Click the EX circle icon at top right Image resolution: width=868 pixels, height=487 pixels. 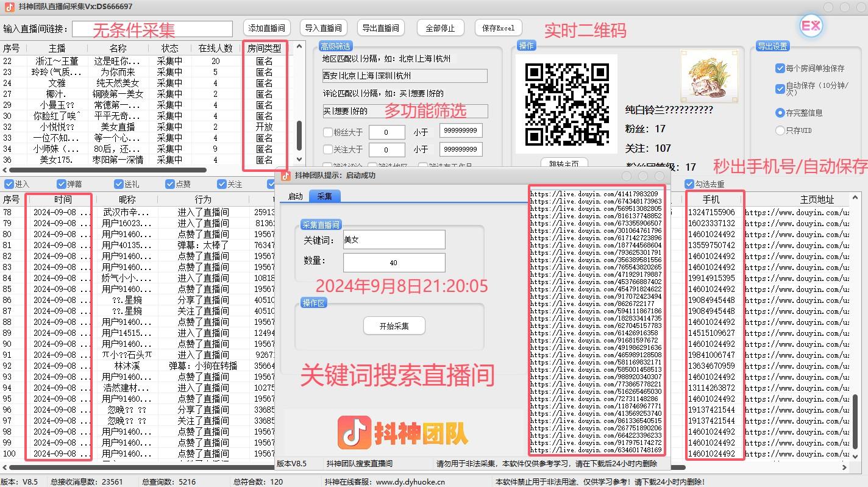click(811, 26)
